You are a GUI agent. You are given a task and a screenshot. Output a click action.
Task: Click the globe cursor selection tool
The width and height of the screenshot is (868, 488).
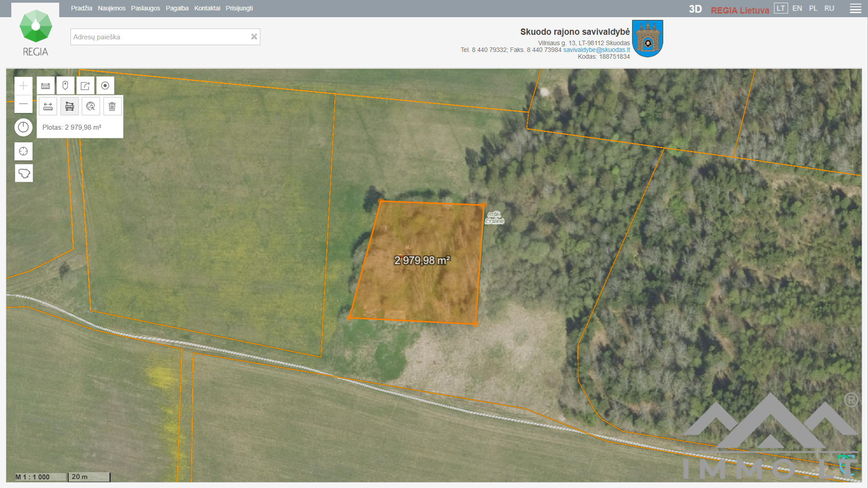pyautogui.click(x=91, y=106)
